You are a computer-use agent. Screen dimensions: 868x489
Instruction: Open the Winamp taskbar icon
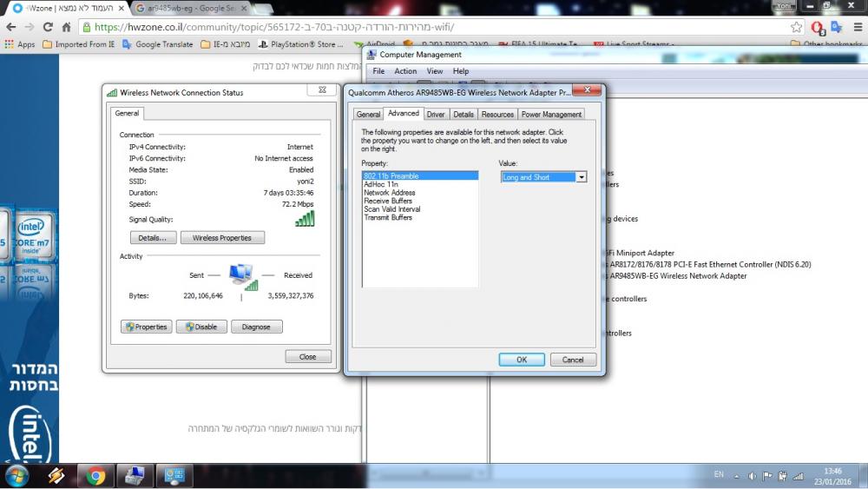56,476
